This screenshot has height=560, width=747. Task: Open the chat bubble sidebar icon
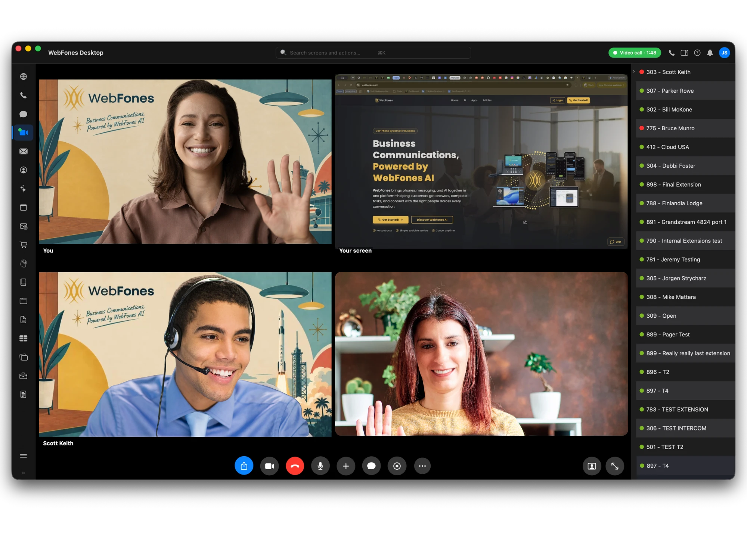24,114
